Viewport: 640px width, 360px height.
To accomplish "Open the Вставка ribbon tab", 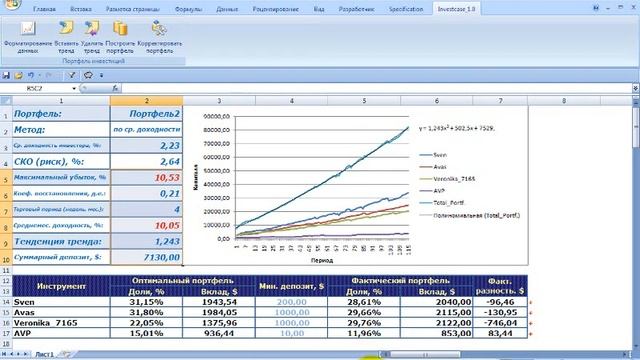I will click(x=80, y=9).
